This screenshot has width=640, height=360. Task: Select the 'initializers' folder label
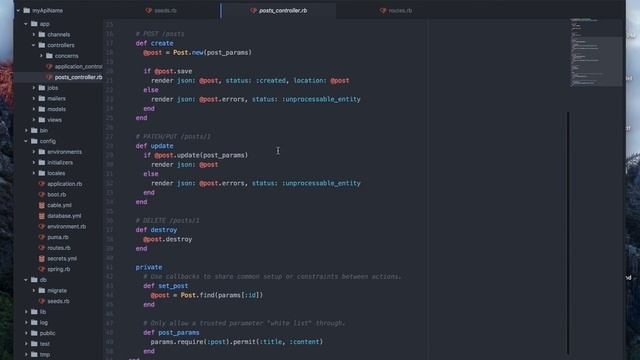click(60, 162)
